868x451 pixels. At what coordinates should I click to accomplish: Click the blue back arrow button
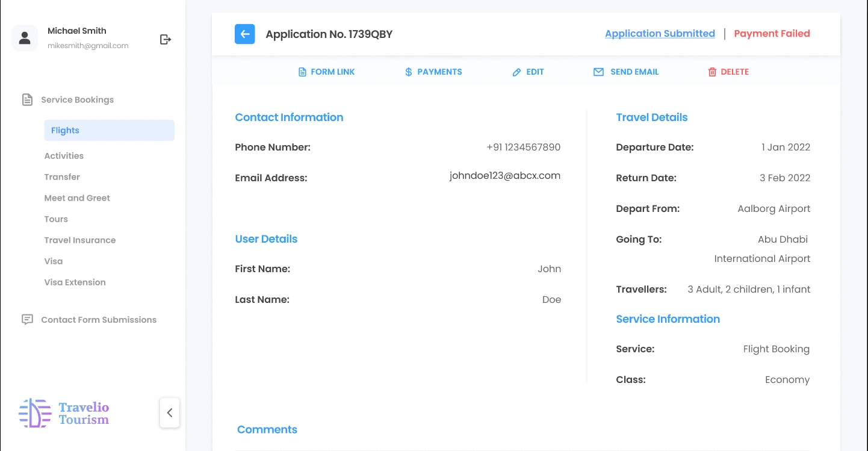(244, 34)
